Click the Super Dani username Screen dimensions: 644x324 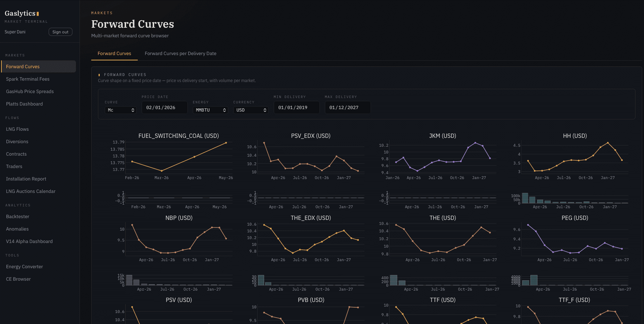(15, 32)
